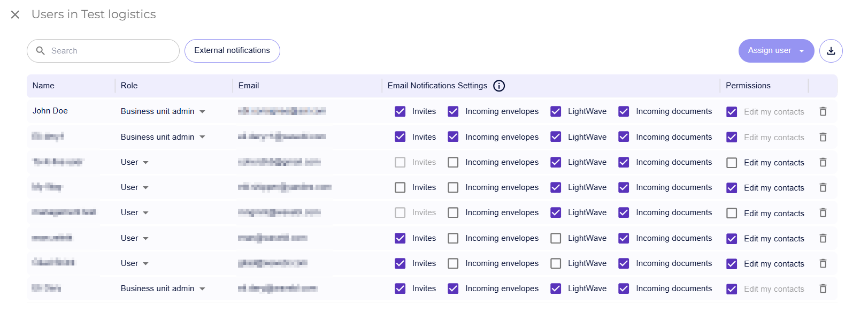Click the External notifications button
This screenshot has width=868, height=319.
232,51
